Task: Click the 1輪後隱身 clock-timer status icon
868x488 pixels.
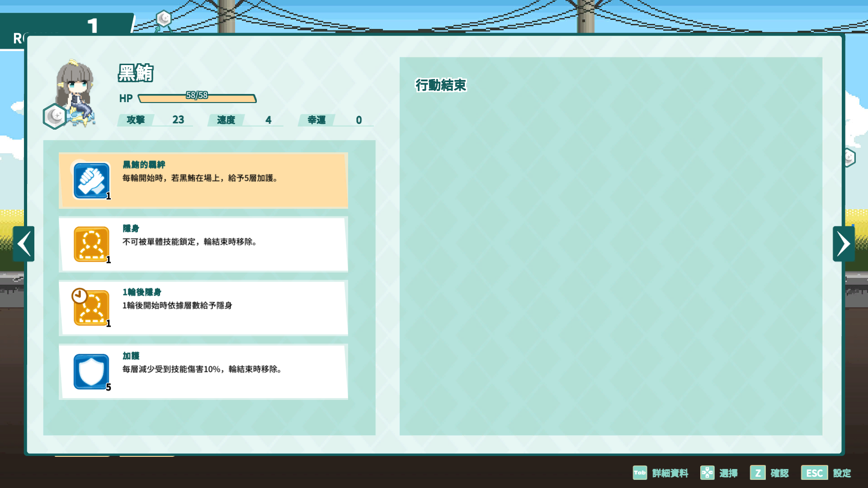Action: 91,308
